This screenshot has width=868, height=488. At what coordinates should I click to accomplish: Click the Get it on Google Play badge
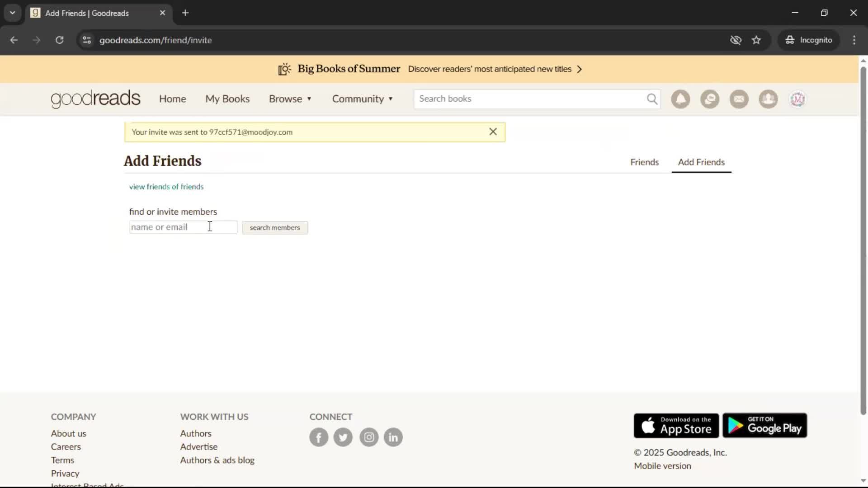click(x=764, y=425)
